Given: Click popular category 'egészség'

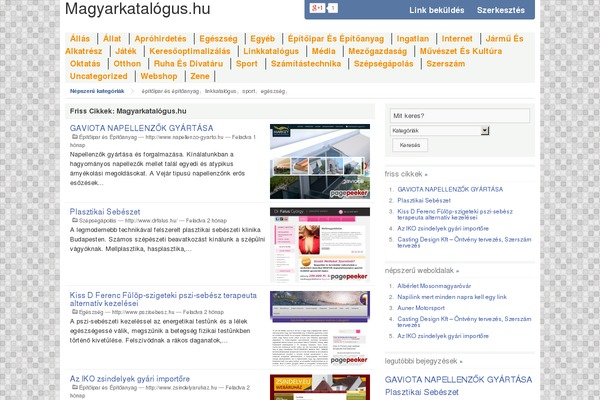Looking at the screenshot, I should [273, 91].
